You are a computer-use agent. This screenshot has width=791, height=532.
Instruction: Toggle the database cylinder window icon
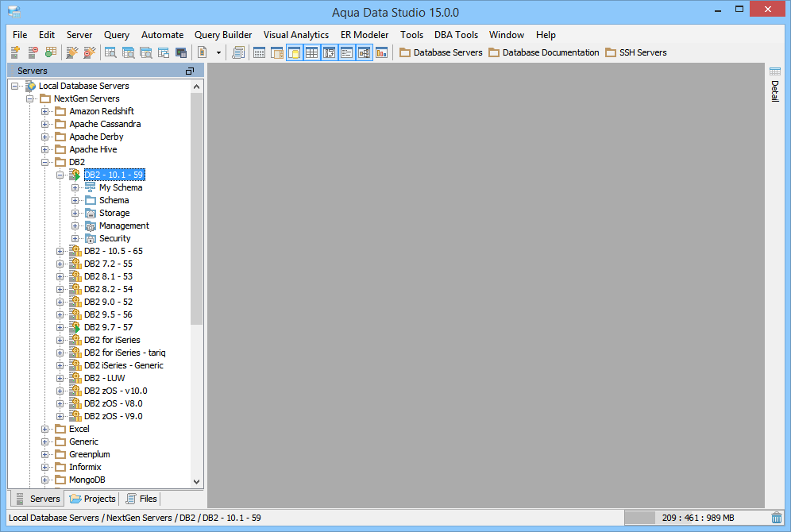[x=295, y=52]
